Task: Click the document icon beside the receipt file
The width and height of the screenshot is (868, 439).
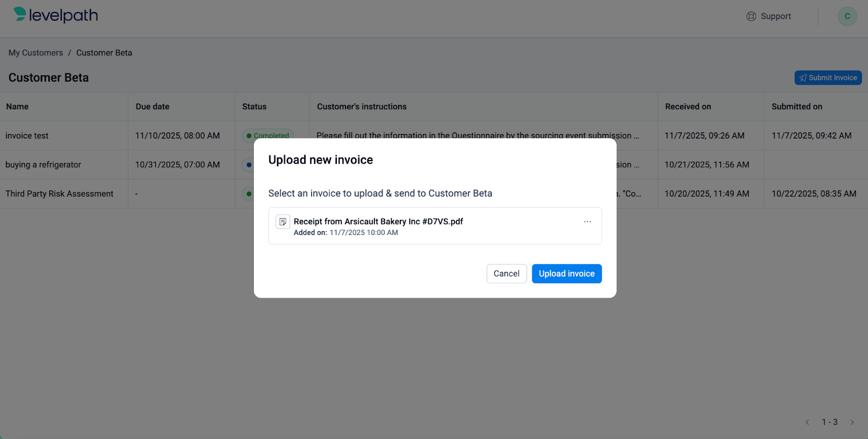Action: (x=283, y=221)
